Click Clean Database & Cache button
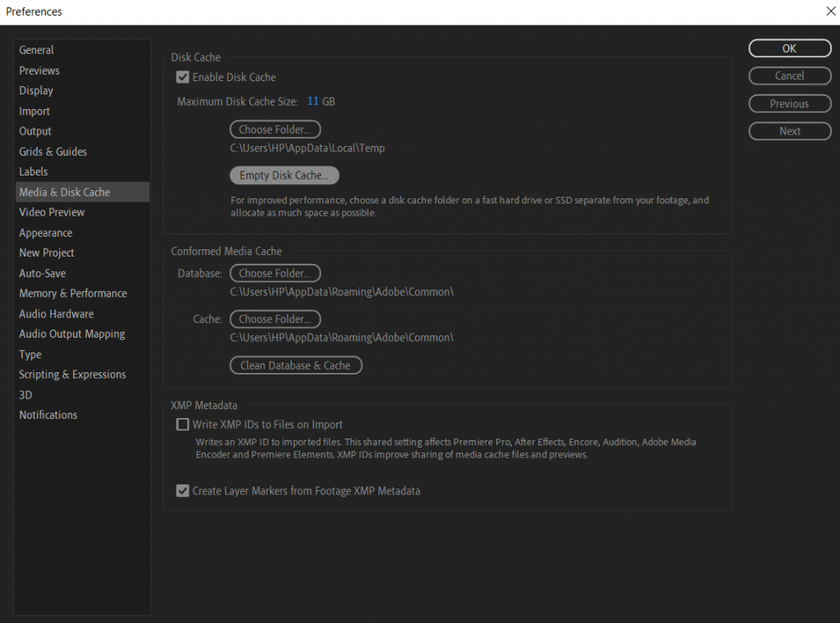This screenshot has height=623, width=840. (x=295, y=366)
